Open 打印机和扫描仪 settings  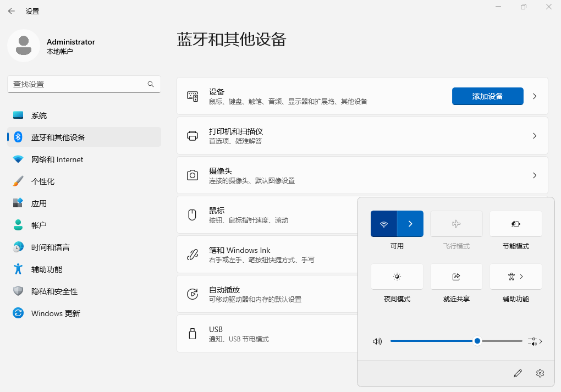(362, 136)
